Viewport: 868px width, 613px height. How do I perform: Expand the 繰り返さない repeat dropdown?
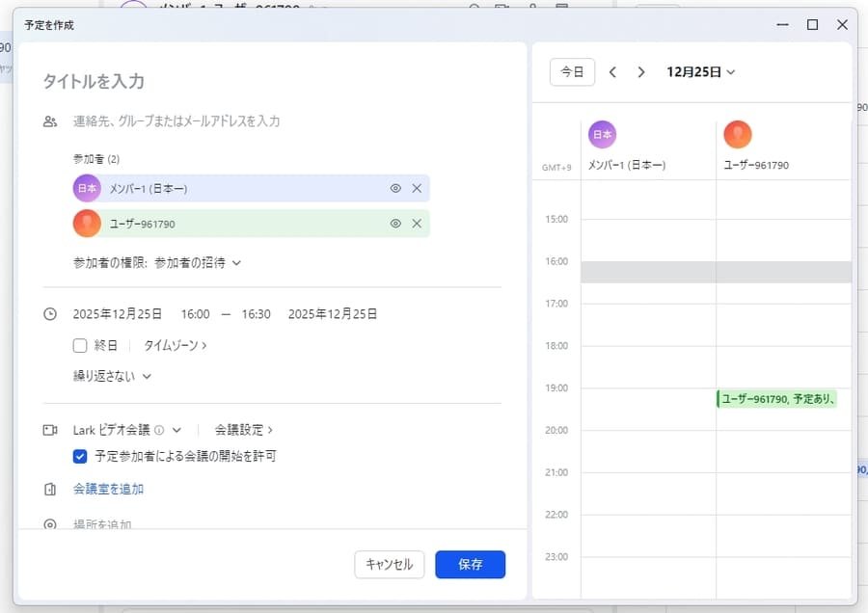(x=112, y=376)
